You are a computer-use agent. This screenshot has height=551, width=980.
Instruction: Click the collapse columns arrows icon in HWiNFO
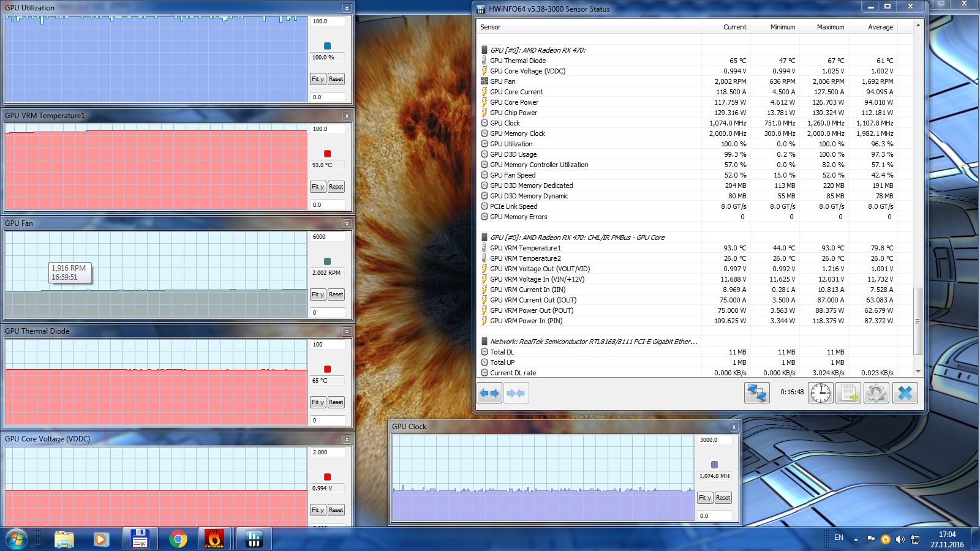click(x=516, y=393)
